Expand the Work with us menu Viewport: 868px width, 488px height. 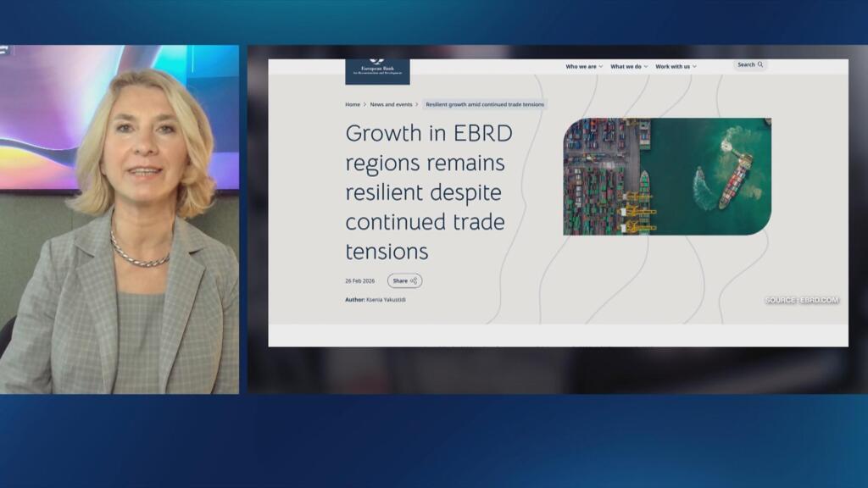(x=676, y=66)
